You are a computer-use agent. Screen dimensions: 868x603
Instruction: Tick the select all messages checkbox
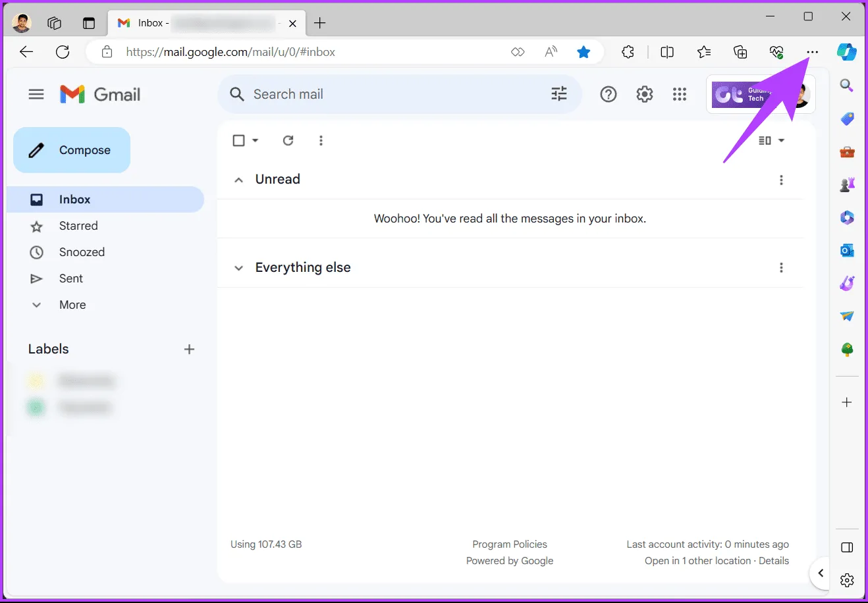tap(239, 140)
